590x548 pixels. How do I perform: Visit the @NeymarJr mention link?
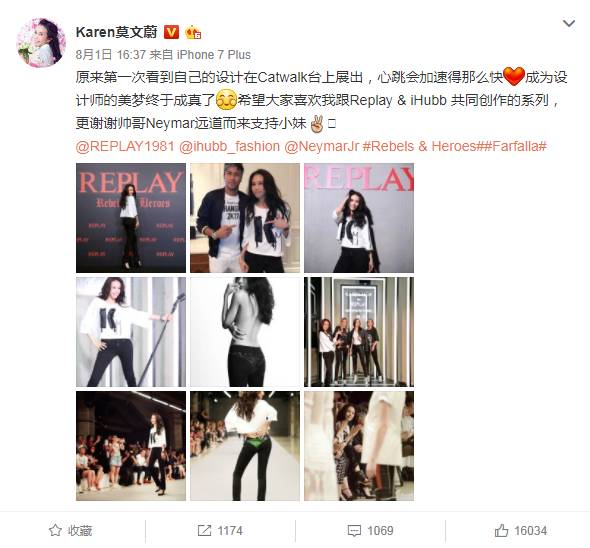pyautogui.click(x=322, y=146)
